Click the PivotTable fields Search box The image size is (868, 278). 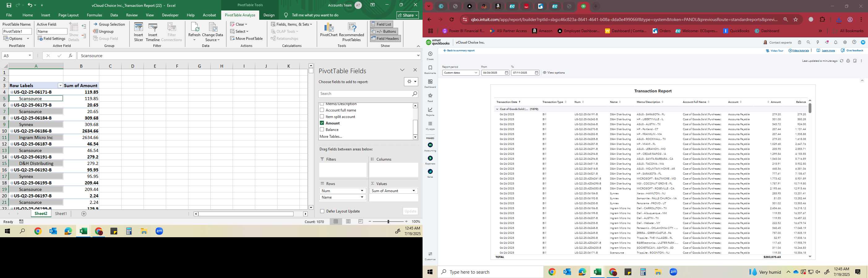pos(368,94)
